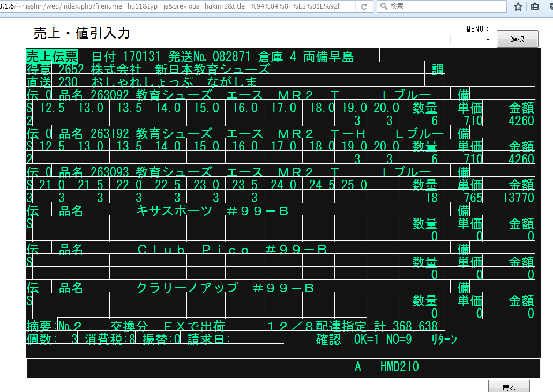553x392 pixels.
Task: Click the 請求日 input field
Action: [256, 339]
